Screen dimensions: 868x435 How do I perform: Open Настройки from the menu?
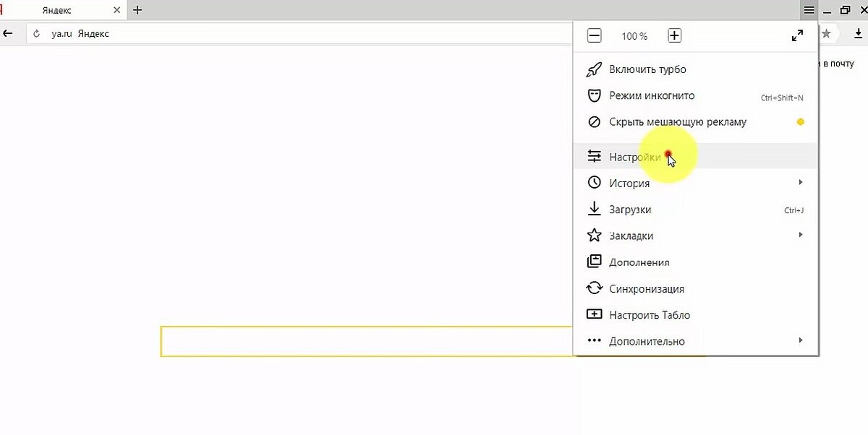click(x=696, y=156)
